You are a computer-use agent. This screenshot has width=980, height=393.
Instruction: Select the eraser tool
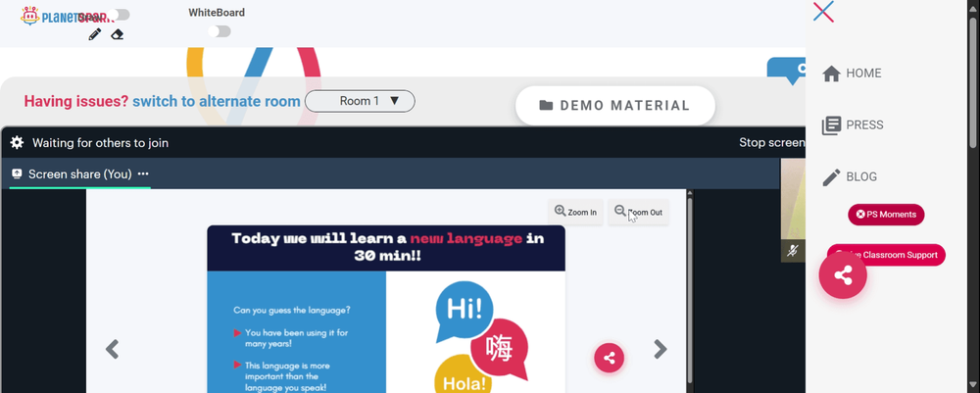pos(117,34)
